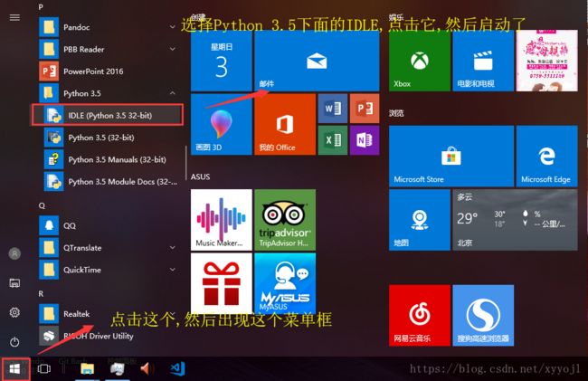This screenshot has height=381, width=588.
Task: Launch the Sogou browser (搜狗高速浏览器) tile
Action: (483, 315)
